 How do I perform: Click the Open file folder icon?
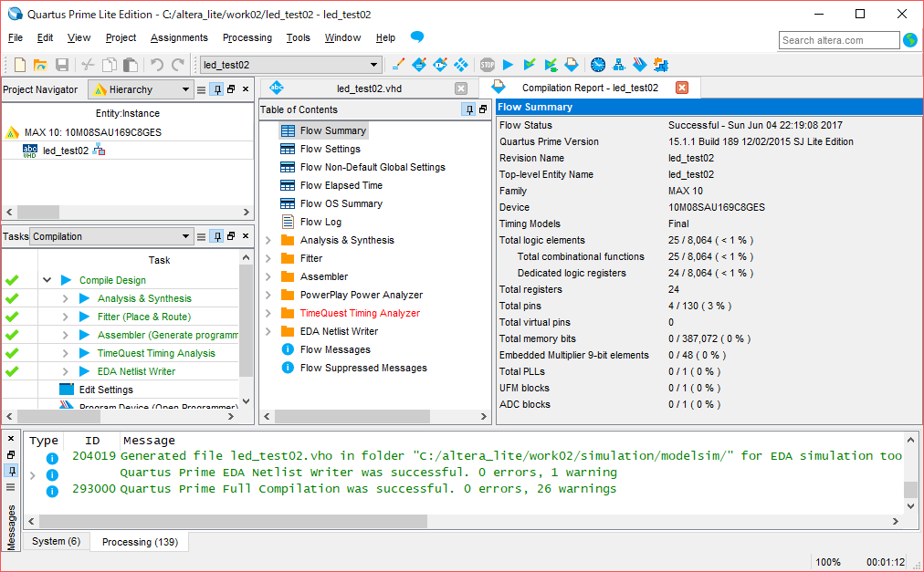click(40, 65)
